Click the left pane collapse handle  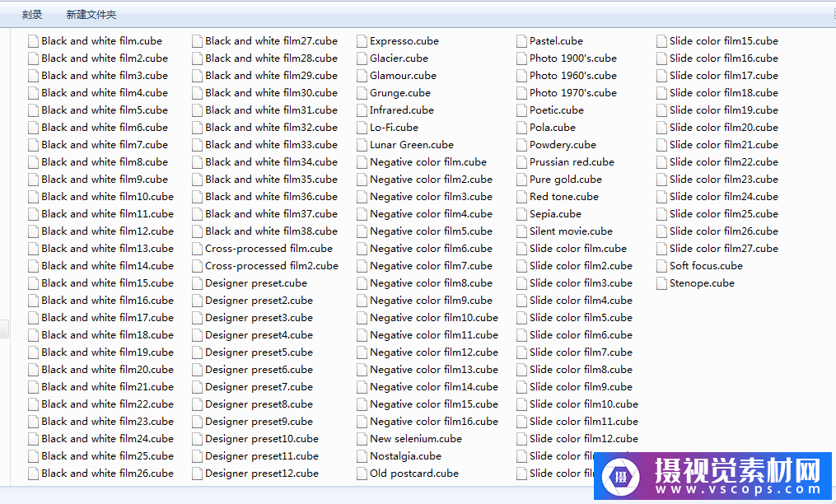[4, 329]
